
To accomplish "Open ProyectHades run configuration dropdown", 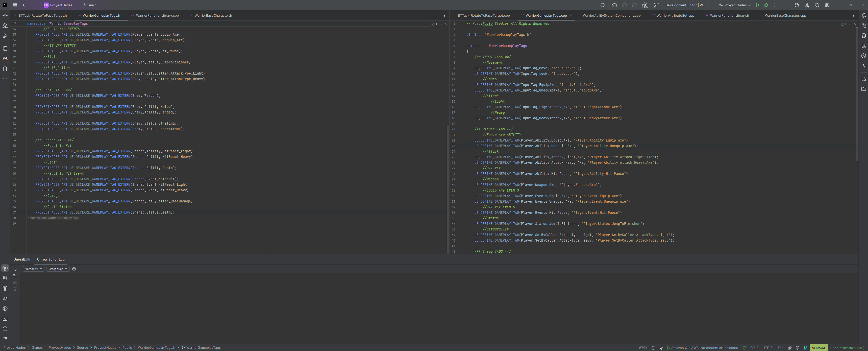I will coord(735,5).
